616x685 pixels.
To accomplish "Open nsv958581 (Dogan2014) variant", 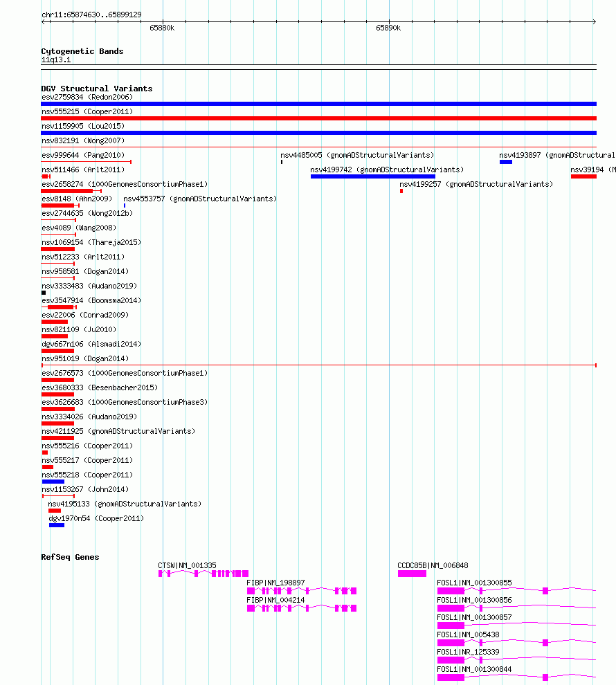I will tap(85, 271).
